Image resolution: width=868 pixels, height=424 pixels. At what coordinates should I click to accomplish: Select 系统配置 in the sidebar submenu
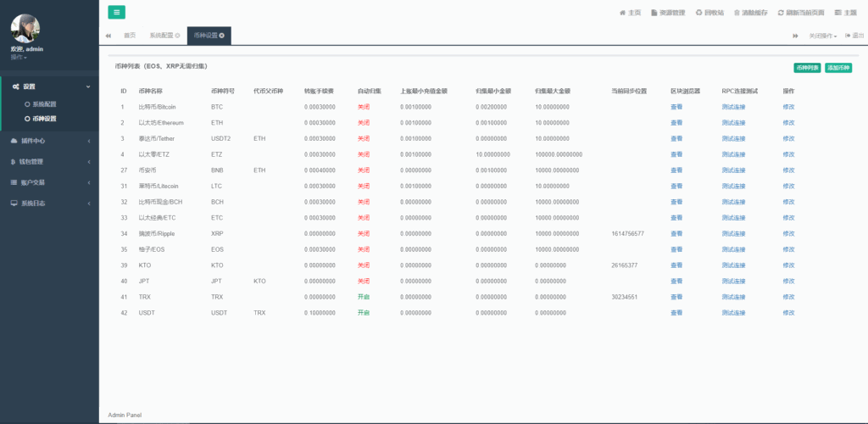pos(44,103)
